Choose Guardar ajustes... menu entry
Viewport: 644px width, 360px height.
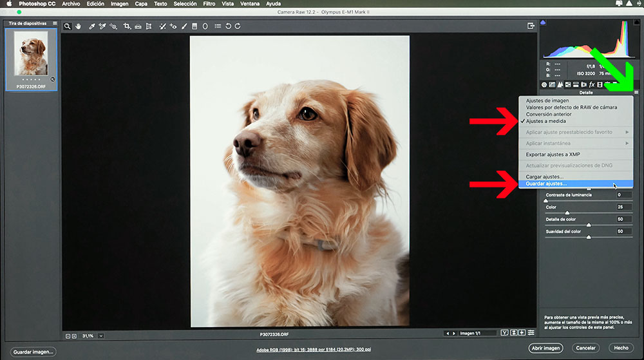pyautogui.click(x=576, y=184)
